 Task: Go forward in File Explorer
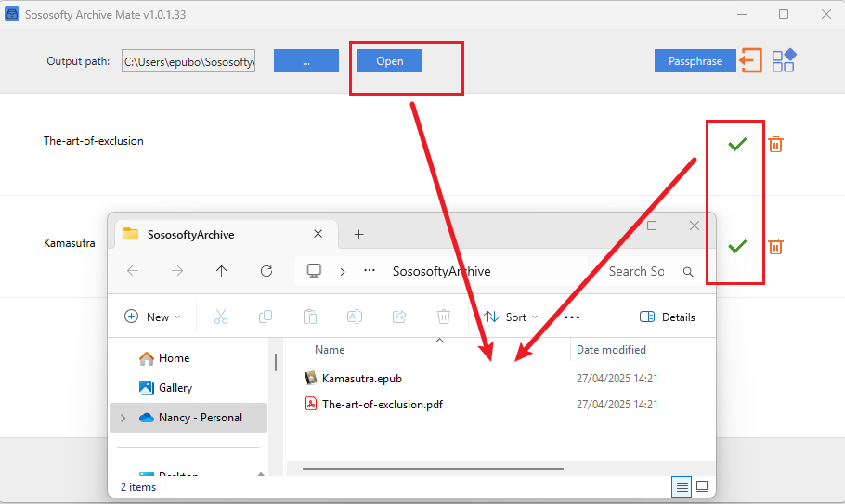pyautogui.click(x=177, y=271)
